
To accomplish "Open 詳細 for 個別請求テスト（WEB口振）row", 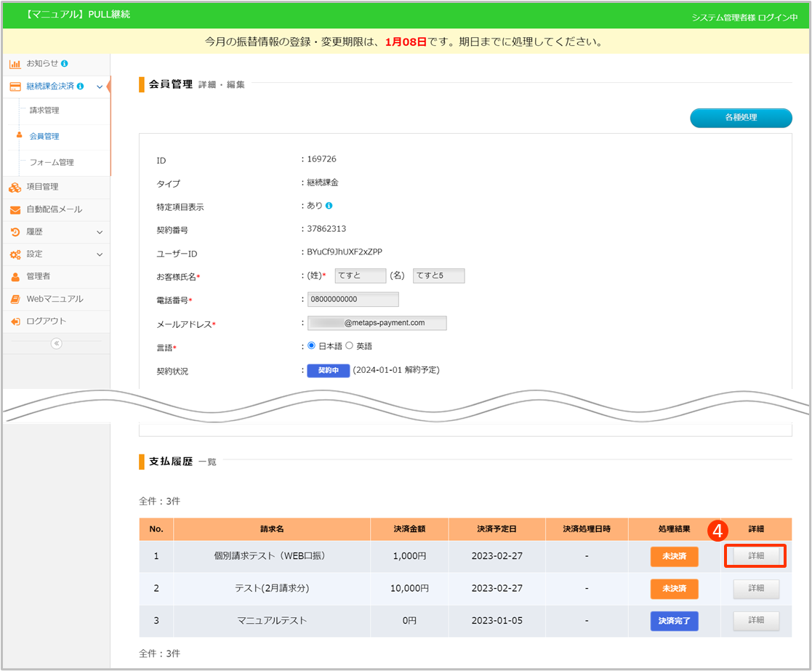I will click(755, 556).
